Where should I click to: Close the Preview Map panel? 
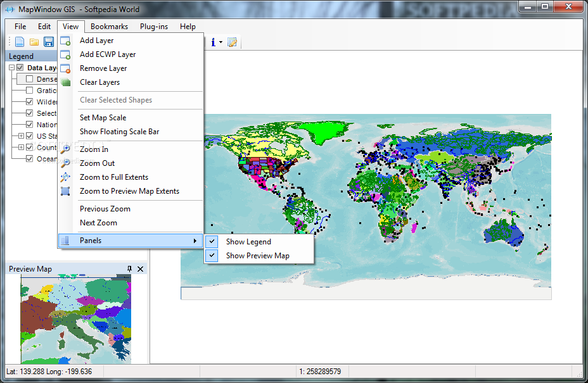coord(141,269)
